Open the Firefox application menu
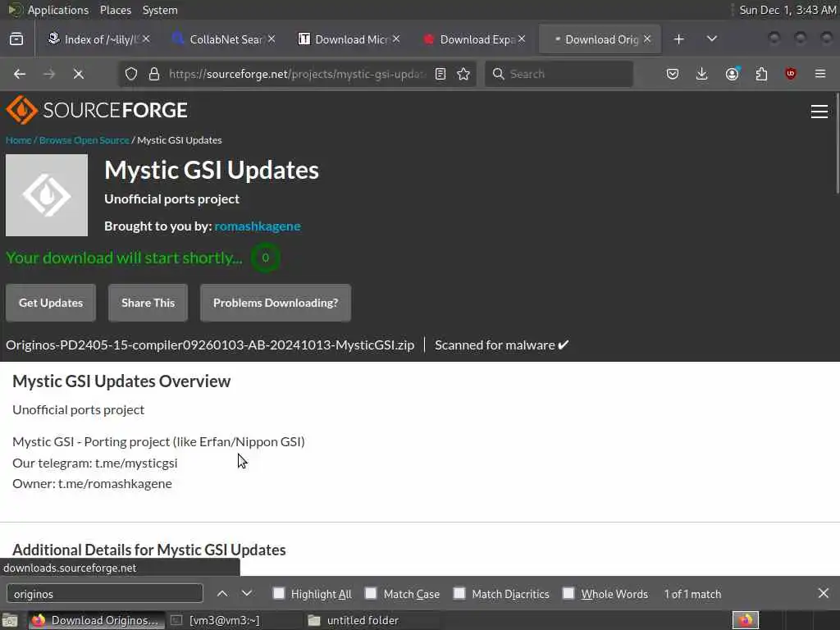The height and width of the screenshot is (630, 840). point(820,74)
